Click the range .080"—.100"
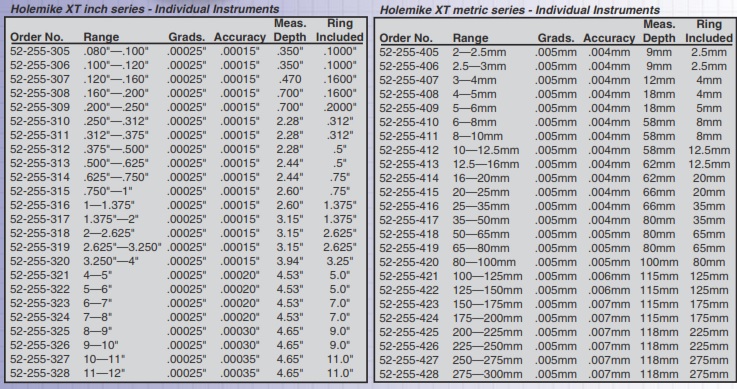Viewport: 737px width, 389px height. (116, 51)
